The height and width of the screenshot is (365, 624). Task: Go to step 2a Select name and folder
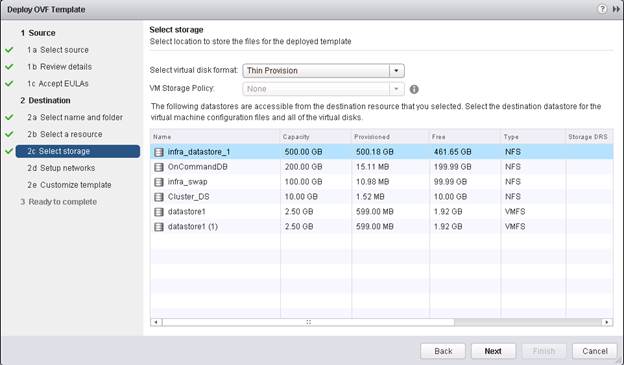point(75,117)
